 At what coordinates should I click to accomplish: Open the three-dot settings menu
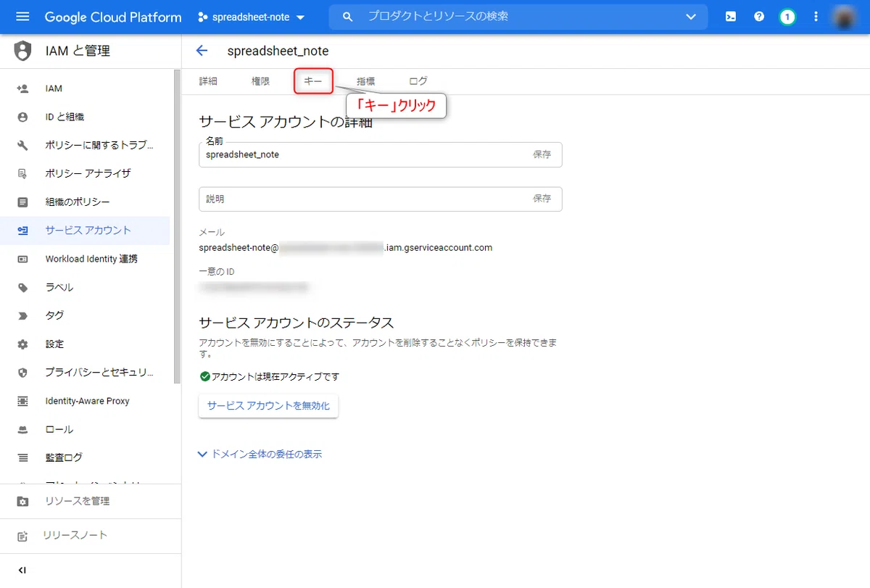point(816,17)
